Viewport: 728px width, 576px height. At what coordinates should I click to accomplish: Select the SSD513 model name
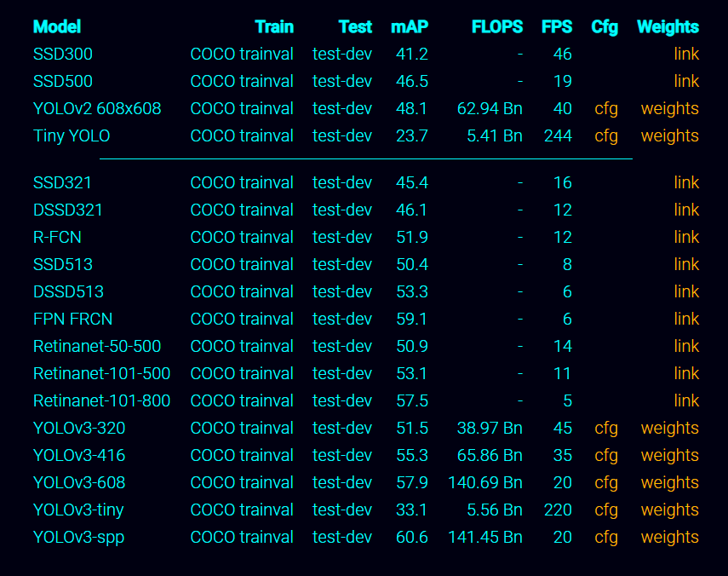tap(63, 264)
